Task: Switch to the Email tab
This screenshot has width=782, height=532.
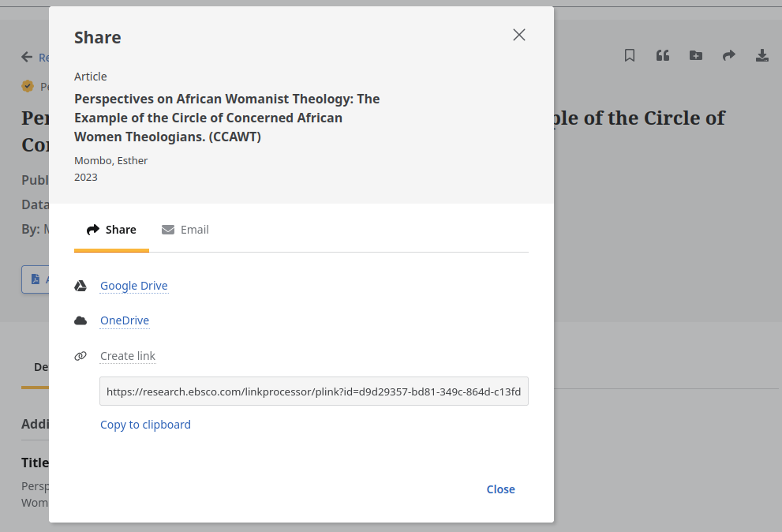Action: click(185, 230)
